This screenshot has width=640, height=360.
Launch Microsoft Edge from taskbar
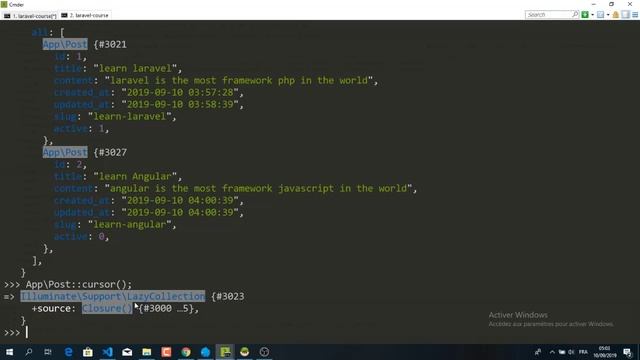pos(68,352)
